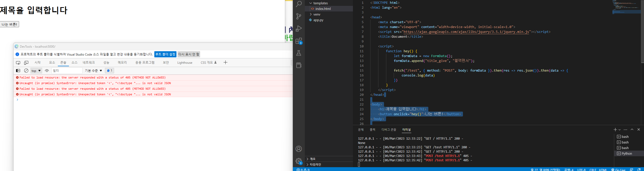This screenshot has height=171, width=644.
Task: Open the 기본 수준 log level dropdown
Action: tap(93, 71)
